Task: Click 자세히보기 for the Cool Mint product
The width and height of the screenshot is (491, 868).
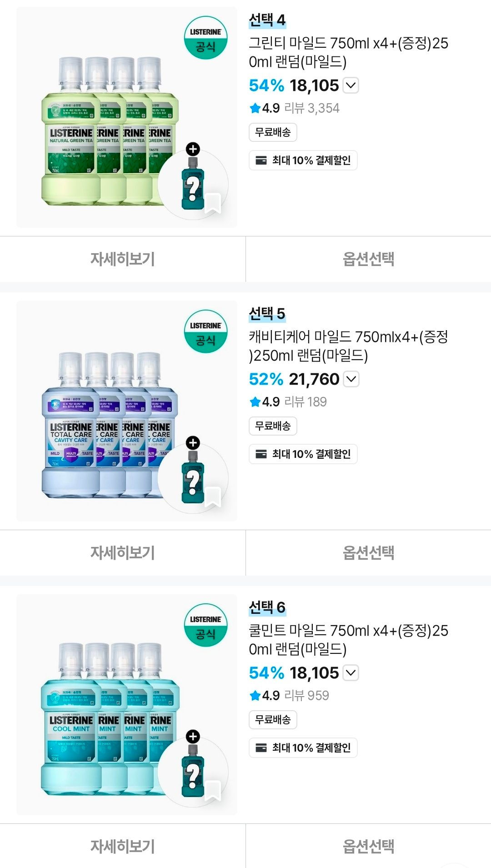Action: (123, 846)
